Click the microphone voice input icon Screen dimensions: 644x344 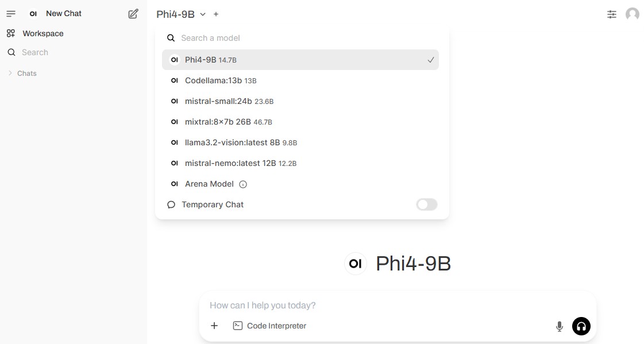[x=560, y=326]
